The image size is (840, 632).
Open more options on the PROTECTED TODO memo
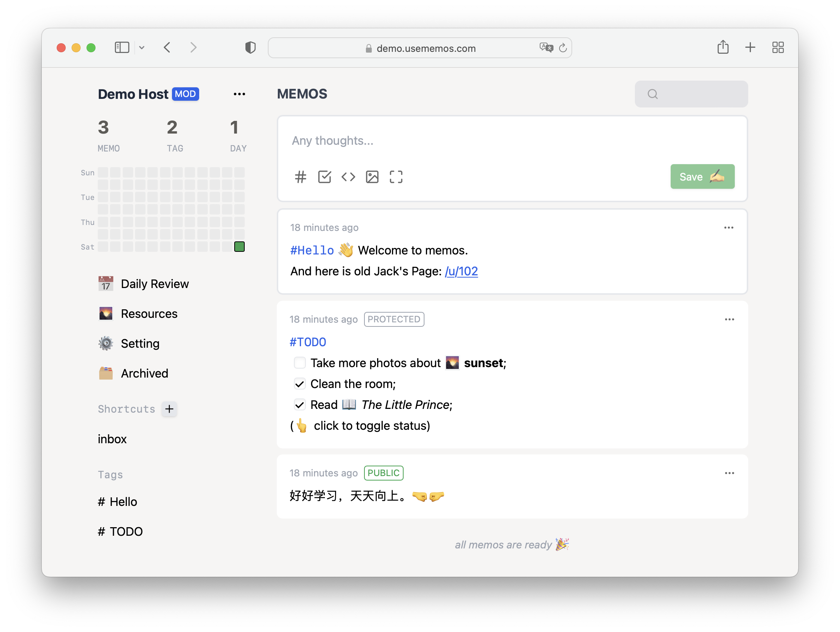pos(729,319)
